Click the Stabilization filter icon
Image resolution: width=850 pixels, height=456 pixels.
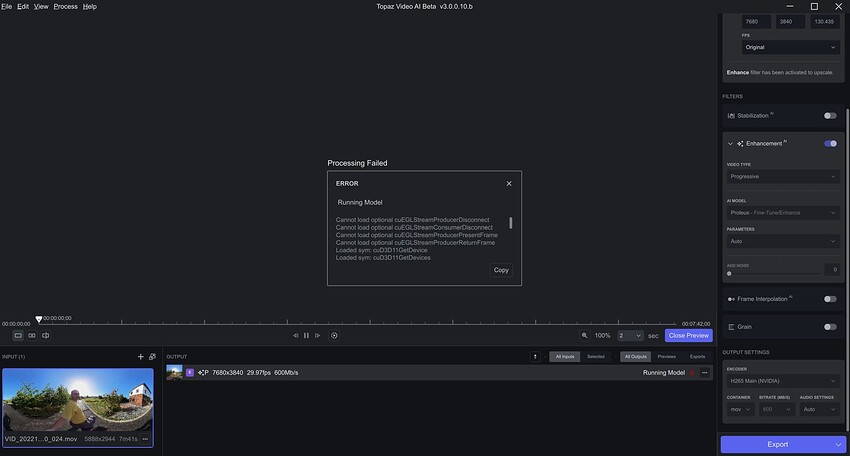click(x=731, y=116)
